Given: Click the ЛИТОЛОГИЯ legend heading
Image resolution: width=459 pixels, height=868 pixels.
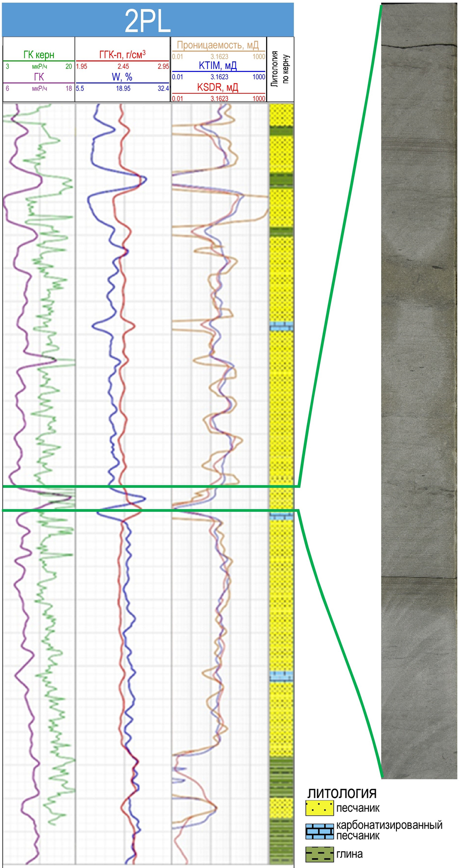Looking at the screenshot, I should [342, 794].
